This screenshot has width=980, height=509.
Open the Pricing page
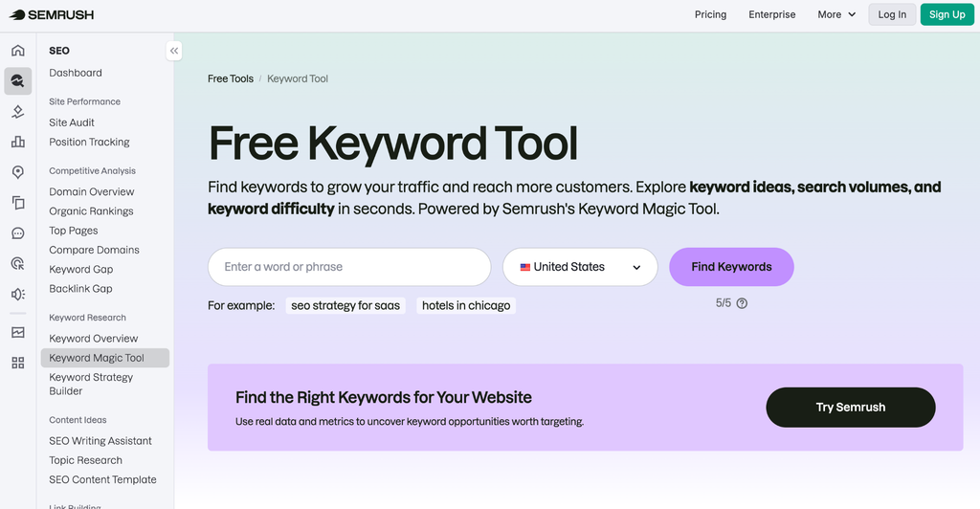[x=711, y=14]
